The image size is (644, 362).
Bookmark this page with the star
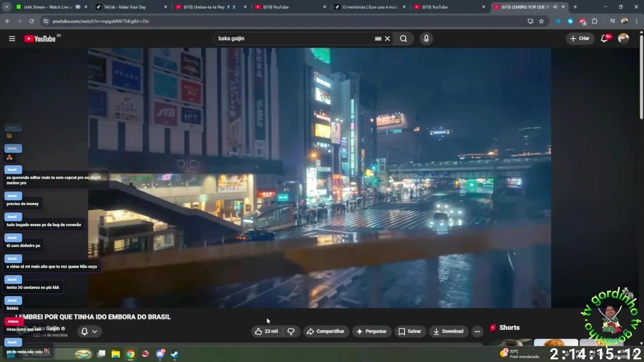(541, 21)
